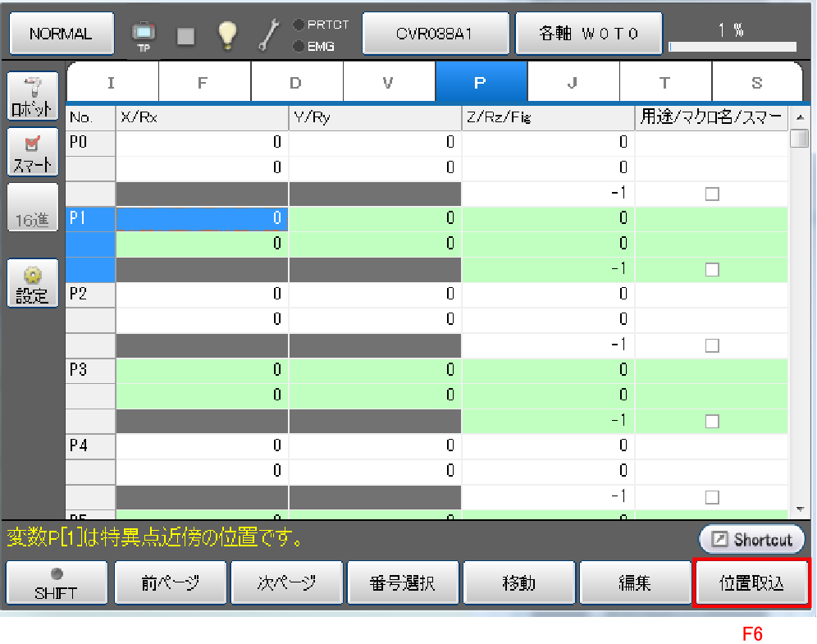
Task: Switch to the V variable tab
Action: click(388, 82)
